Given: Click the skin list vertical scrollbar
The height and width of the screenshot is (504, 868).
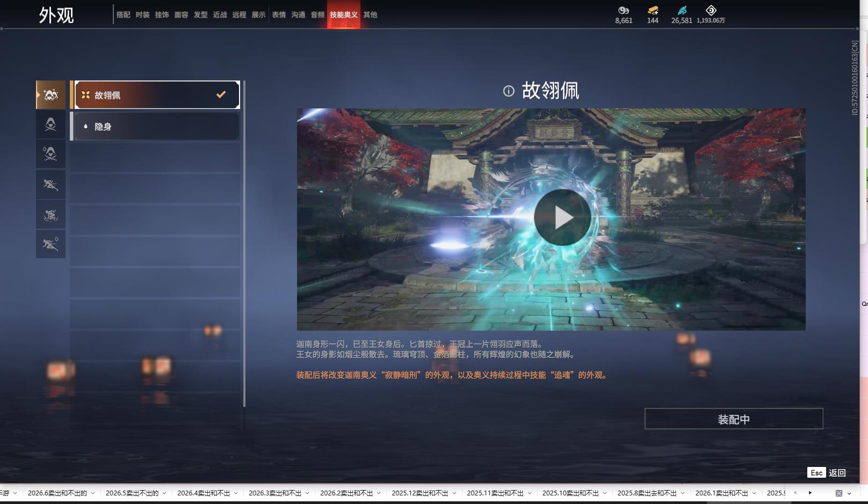Looking at the screenshot, I should [x=244, y=244].
